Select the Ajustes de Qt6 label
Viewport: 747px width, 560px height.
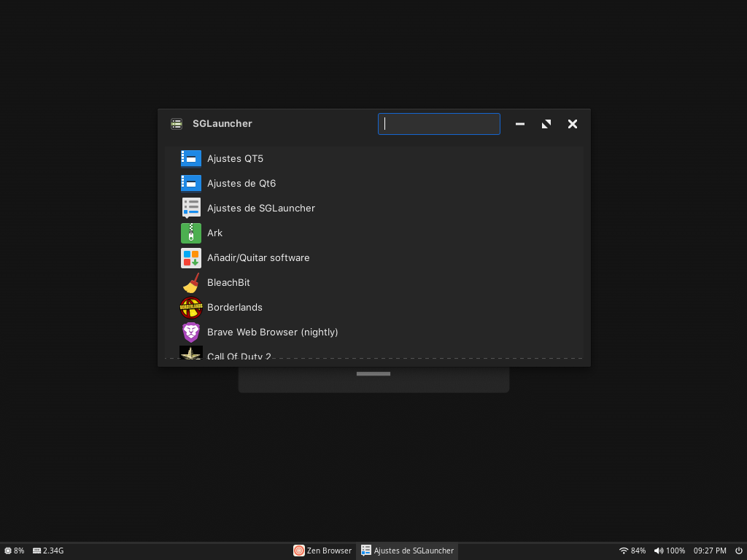pyautogui.click(x=241, y=183)
